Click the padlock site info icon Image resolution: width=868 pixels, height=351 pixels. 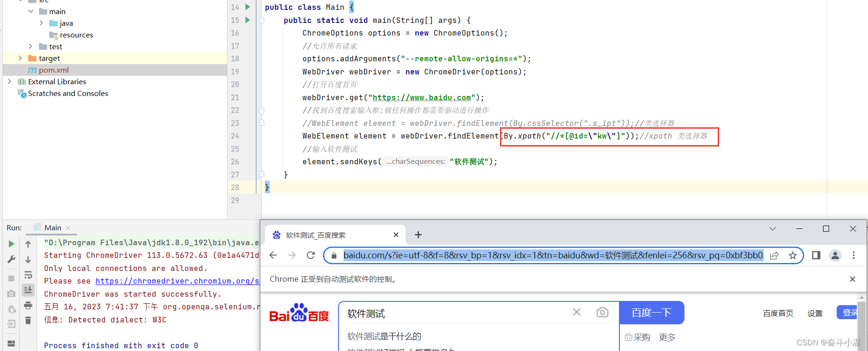pos(334,256)
